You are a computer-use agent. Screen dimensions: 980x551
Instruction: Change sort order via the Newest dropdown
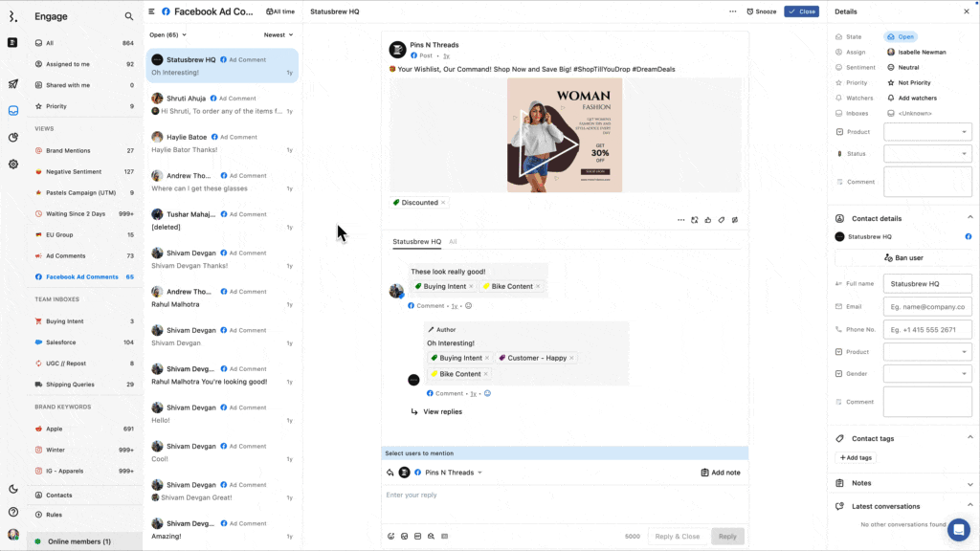[276, 33]
